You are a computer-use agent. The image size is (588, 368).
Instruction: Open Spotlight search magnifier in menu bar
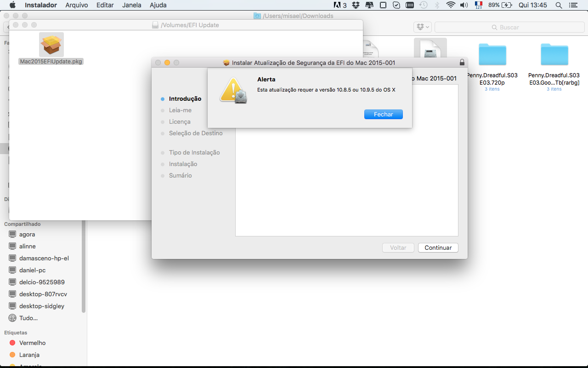[559, 5]
